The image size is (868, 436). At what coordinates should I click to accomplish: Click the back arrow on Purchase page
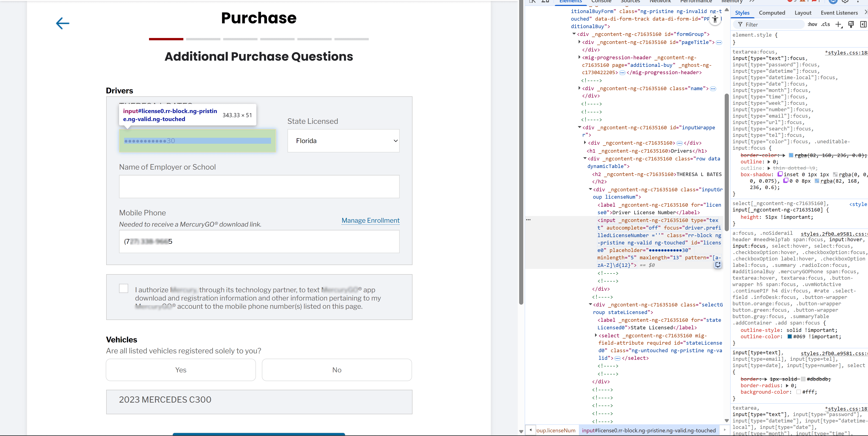(62, 23)
